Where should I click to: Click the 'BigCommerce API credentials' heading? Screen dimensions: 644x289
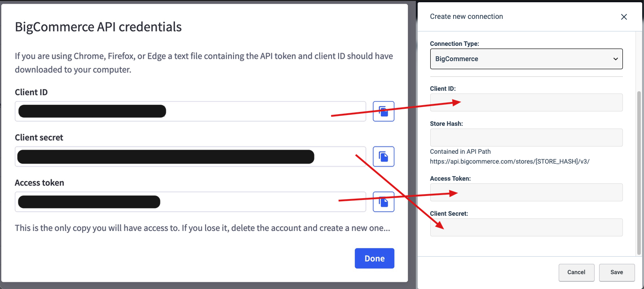(x=98, y=27)
